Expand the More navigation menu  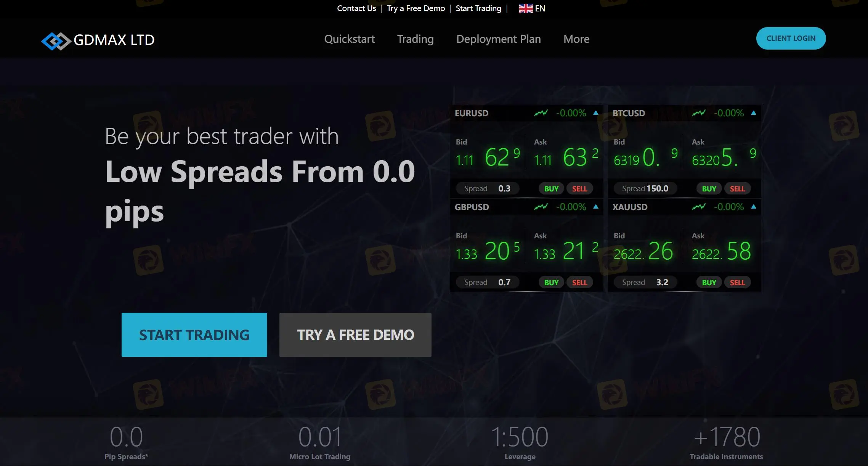tap(576, 39)
